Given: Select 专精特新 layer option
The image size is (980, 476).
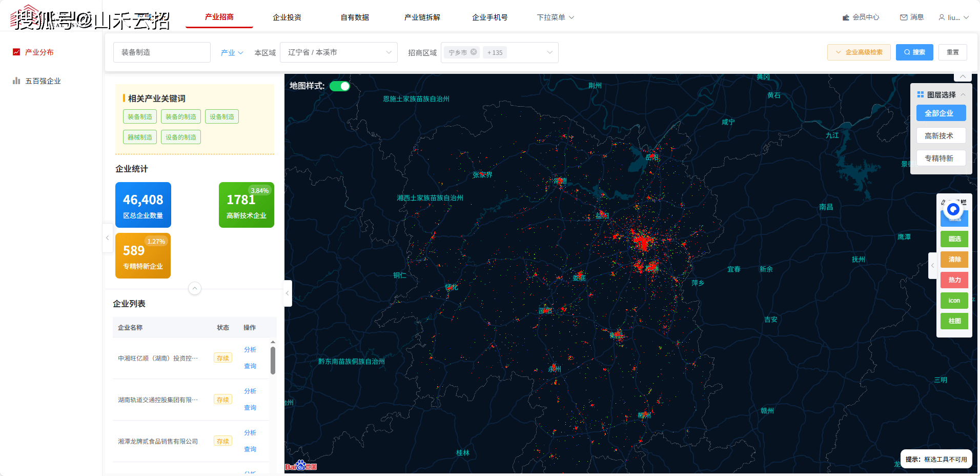Looking at the screenshot, I should (x=941, y=158).
